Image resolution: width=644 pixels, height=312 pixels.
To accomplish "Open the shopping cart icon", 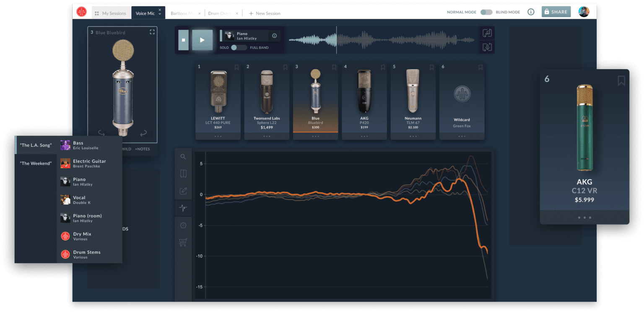I will point(183,242).
